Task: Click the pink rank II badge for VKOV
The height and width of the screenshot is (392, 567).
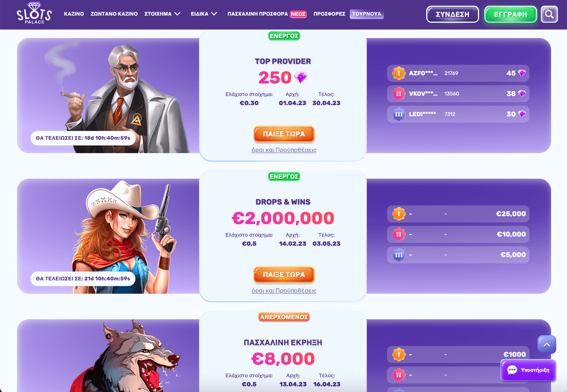Action: 399,94
